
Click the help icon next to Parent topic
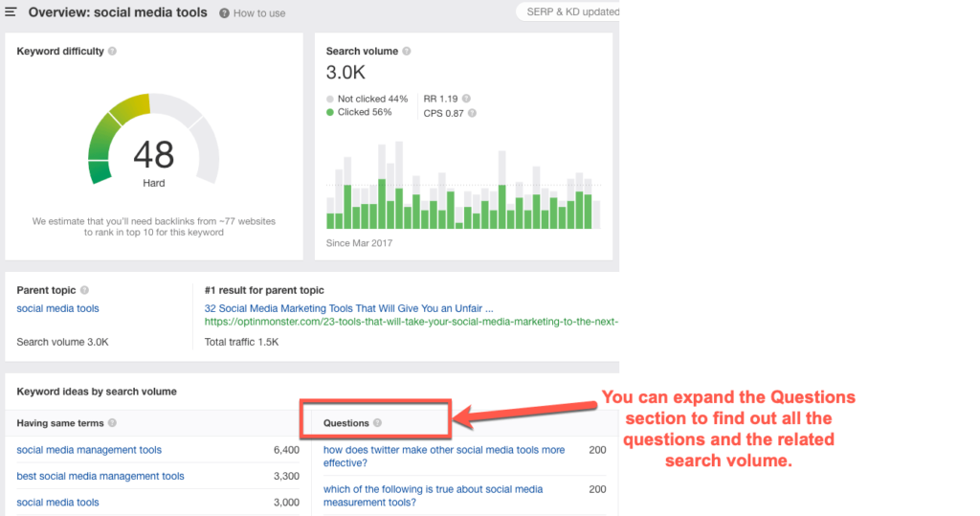point(85,290)
